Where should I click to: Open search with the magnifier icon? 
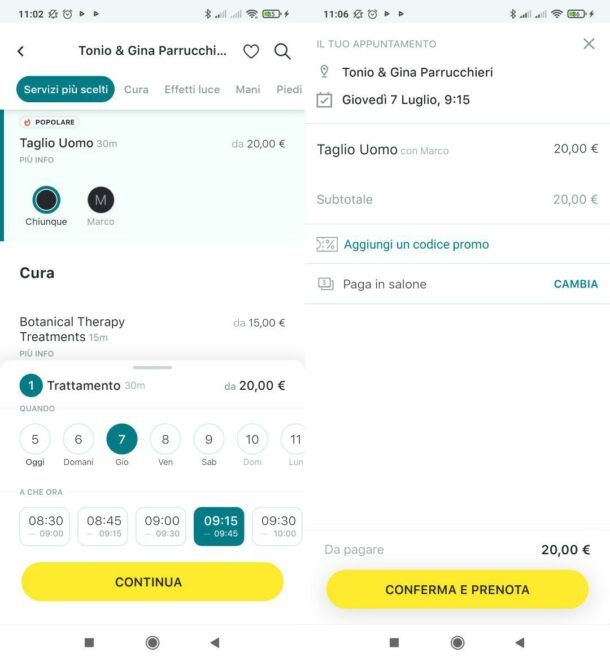pos(282,51)
